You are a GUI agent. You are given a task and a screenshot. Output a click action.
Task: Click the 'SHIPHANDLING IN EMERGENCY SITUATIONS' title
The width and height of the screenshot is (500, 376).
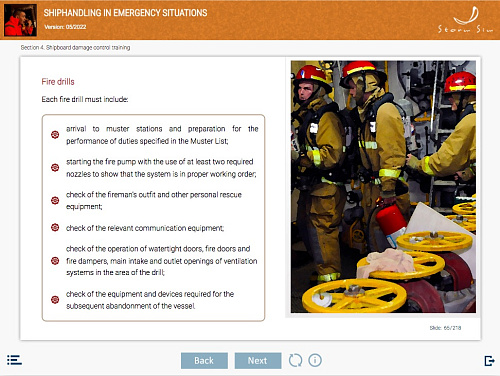(125, 13)
